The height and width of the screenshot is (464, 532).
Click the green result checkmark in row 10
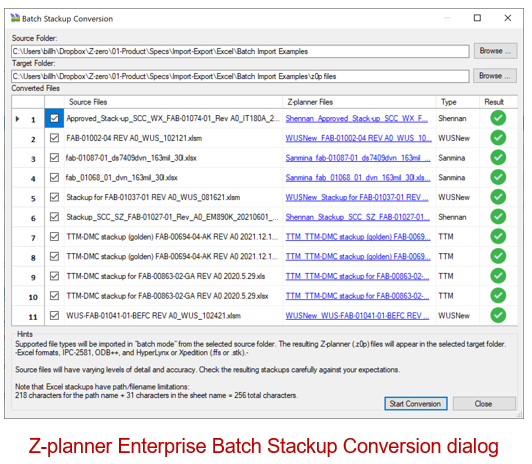(498, 295)
